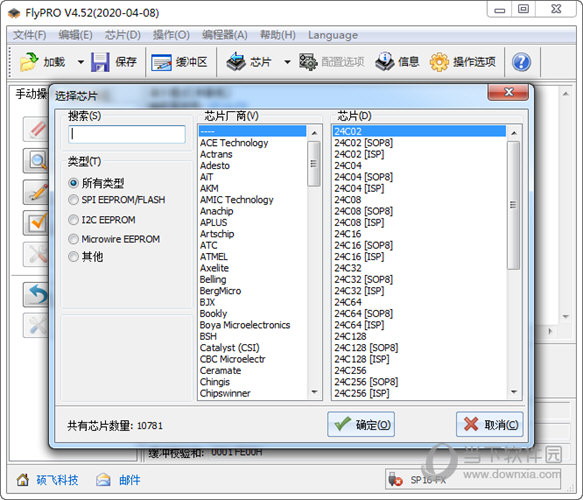Click the blue undo arrow sidebar icon
Image resolution: width=583 pixels, height=500 pixels.
click(x=36, y=294)
